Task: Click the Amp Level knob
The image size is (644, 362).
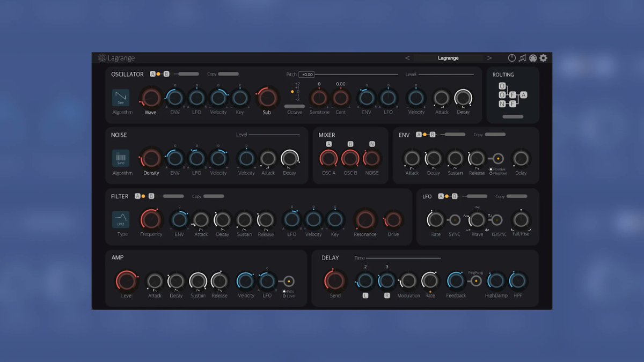Action: click(127, 281)
